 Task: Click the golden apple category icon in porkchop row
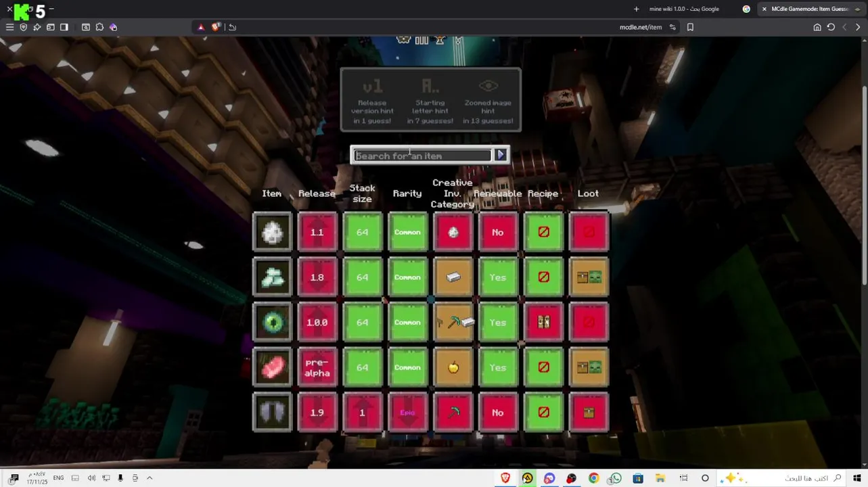click(x=453, y=367)
